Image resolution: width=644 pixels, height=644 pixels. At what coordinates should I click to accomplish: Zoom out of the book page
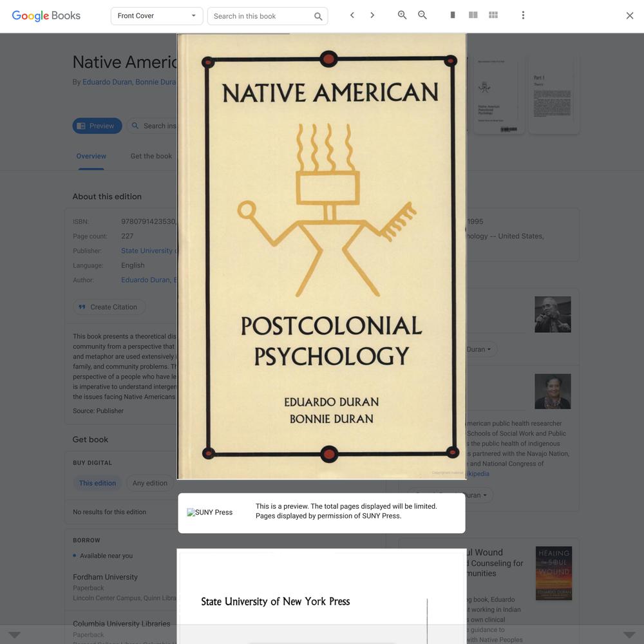coord(422,15)
